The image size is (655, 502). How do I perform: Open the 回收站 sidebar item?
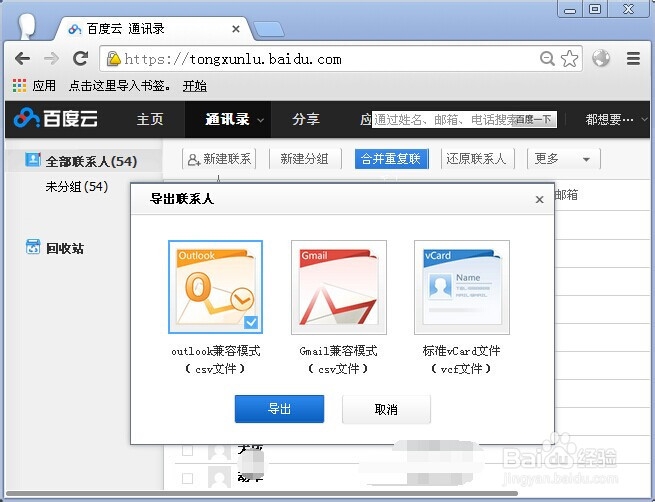click(x=65, y=248)
